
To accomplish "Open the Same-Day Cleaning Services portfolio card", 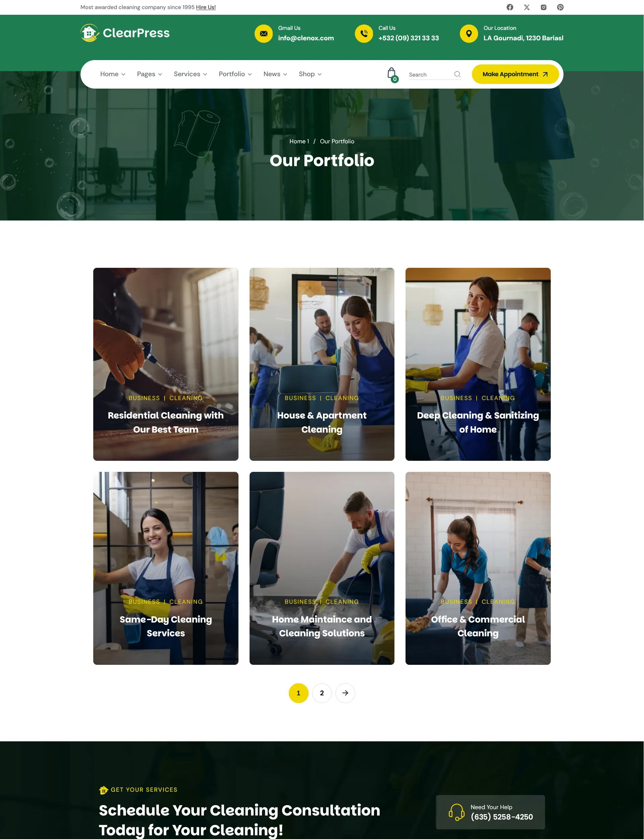I will tap(166, 568).
